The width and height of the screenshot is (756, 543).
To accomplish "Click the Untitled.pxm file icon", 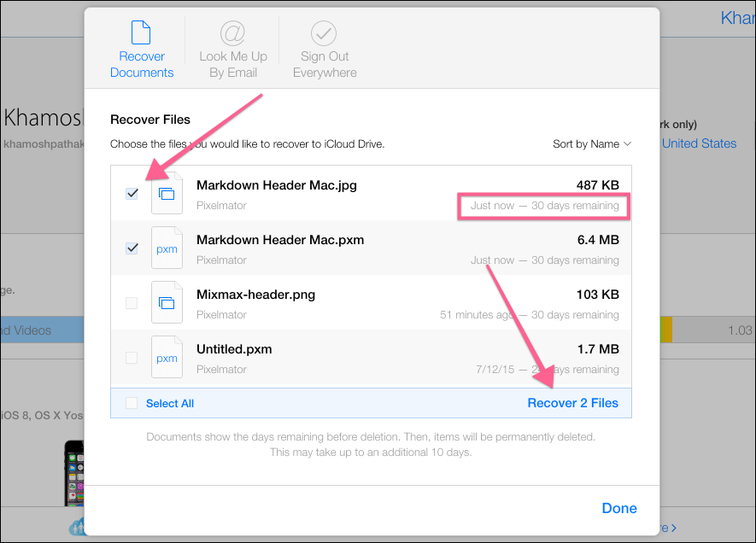I will click(x=167, y=358).
